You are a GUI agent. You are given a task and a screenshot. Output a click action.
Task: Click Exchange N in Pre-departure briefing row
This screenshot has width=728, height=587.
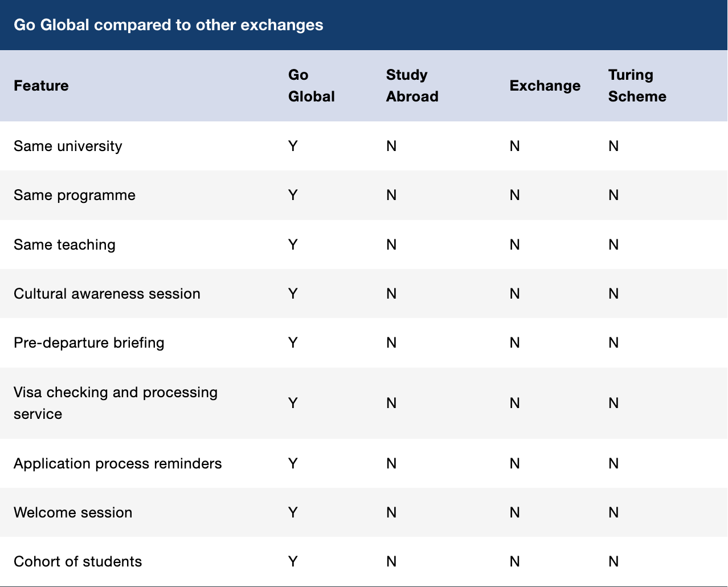pos(515,343)
